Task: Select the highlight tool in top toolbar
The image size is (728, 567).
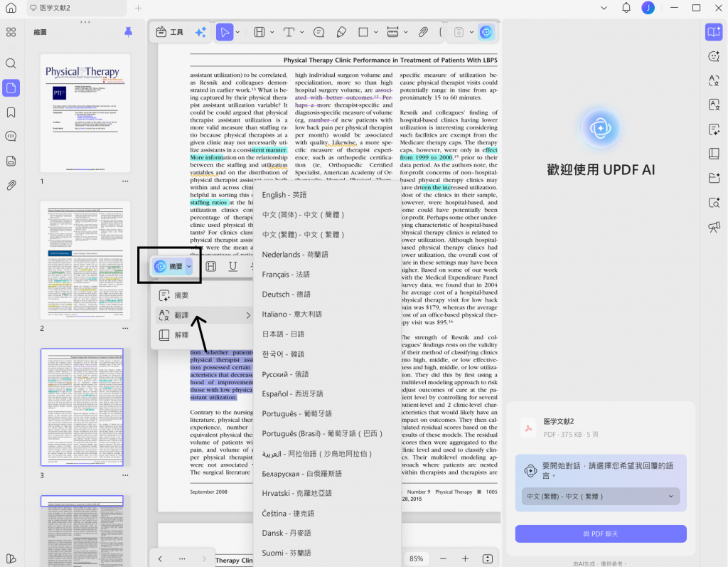Action: click(x=259, y=32)
